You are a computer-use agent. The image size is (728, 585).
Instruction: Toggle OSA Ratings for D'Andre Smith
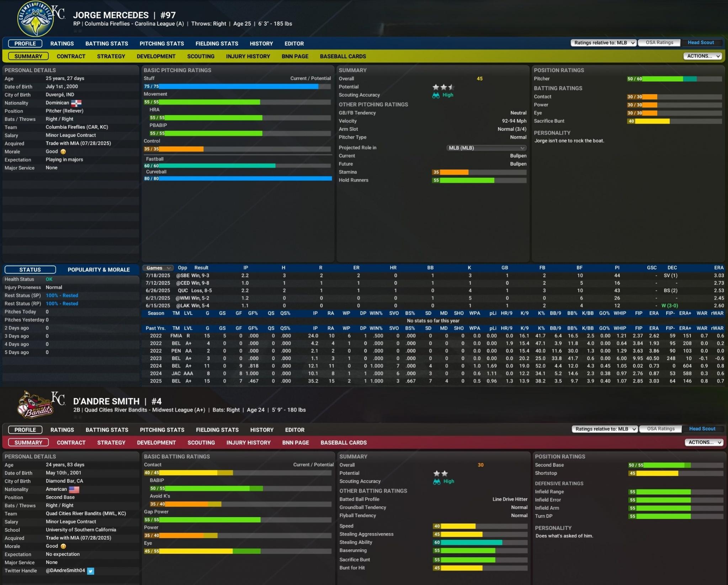pos(660,429)
